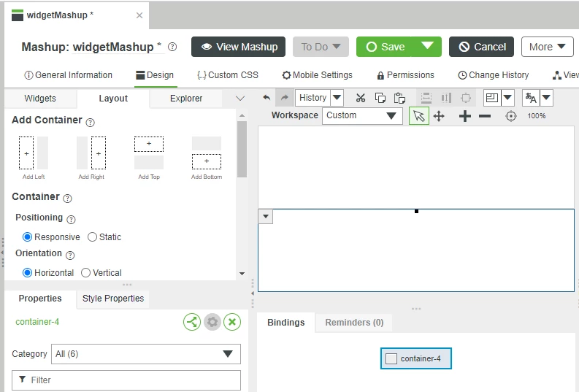Viewport: 579px width, 392px height.
Task: Click the undo arrow in the design toolbar
Action: click(x=267, y=98)
